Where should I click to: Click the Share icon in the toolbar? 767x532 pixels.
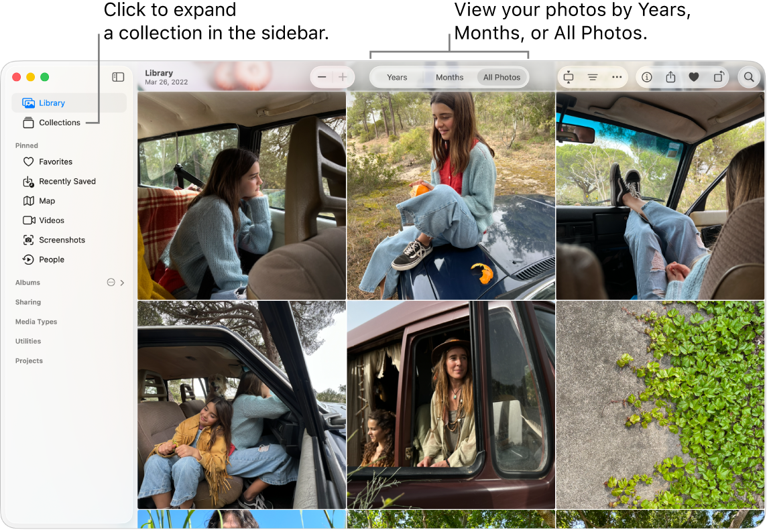670,77
